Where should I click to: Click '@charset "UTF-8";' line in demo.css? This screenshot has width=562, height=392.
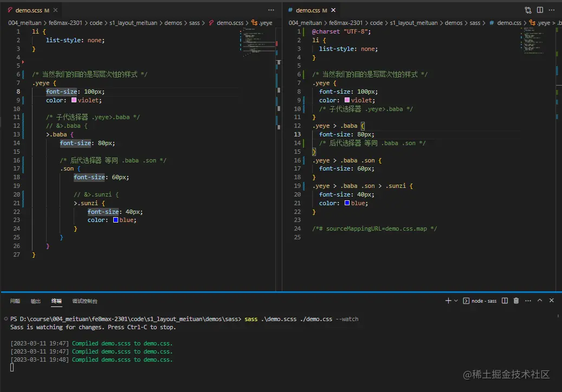coord(341,31)
